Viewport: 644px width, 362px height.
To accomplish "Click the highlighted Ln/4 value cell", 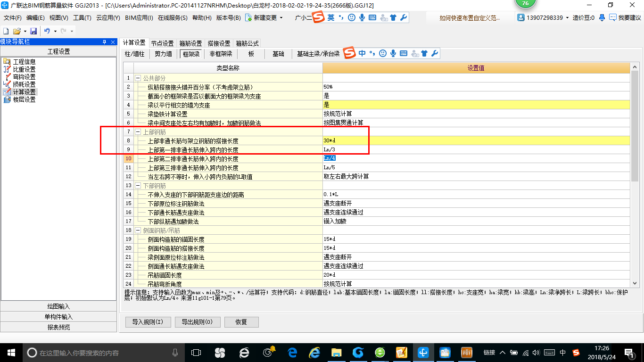I will pyautogui.click(x=476, y=158).
